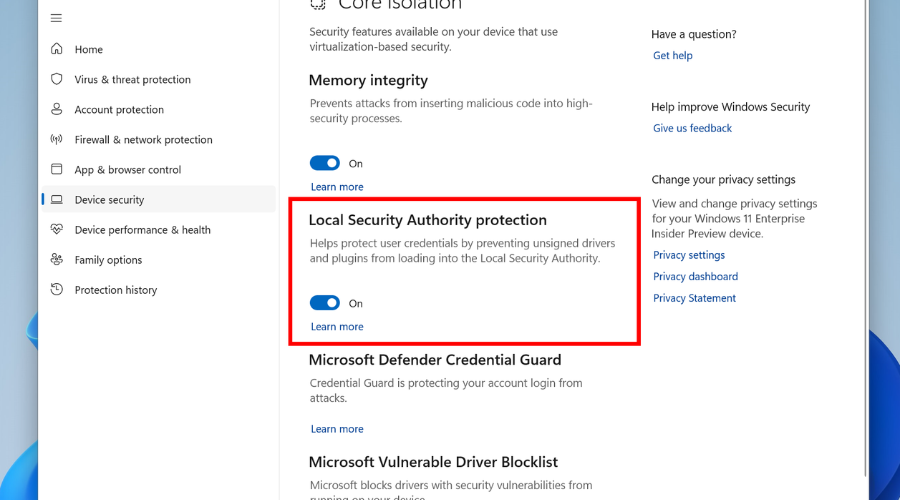
Task: Click the Home house icon
Action: [x=56, y=49]
